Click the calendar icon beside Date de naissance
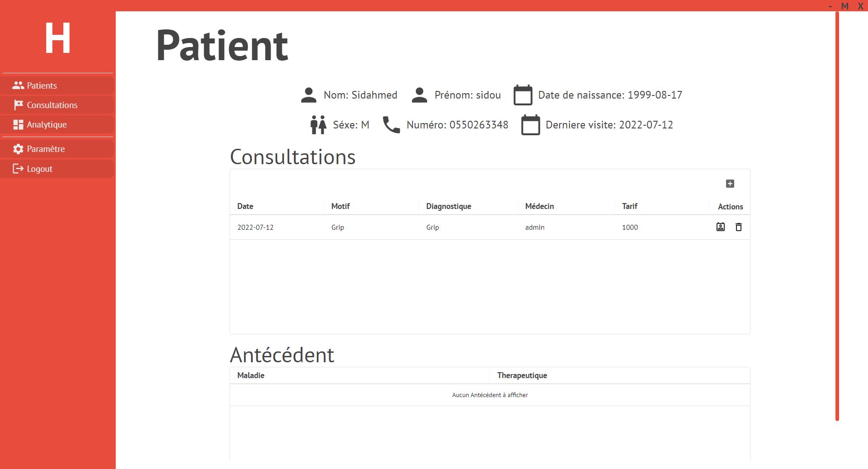 pos(523,95)
